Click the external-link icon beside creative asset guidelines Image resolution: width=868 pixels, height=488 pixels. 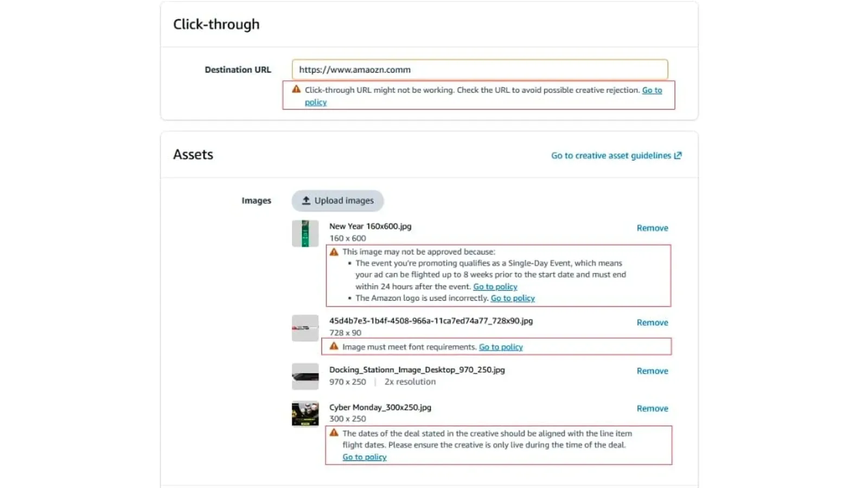(x=678, y=155)
